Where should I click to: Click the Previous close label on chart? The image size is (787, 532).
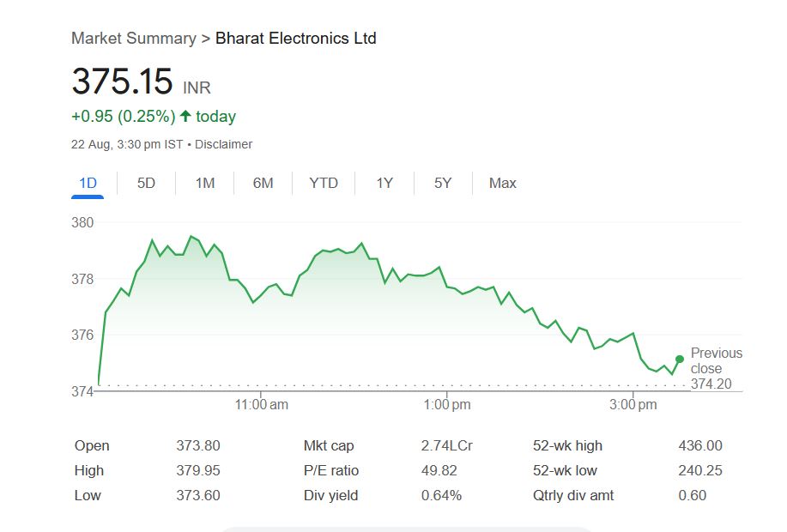(716, 361)
